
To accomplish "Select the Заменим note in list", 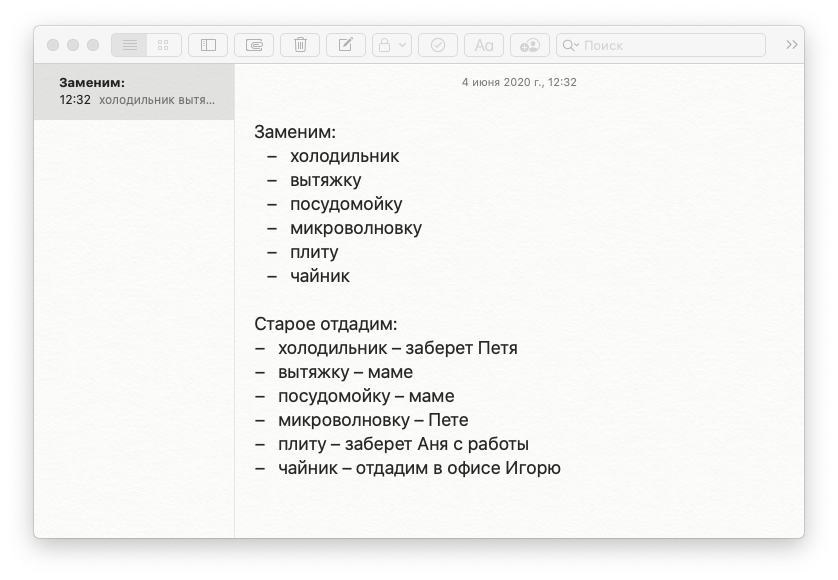I will point(134,92).
